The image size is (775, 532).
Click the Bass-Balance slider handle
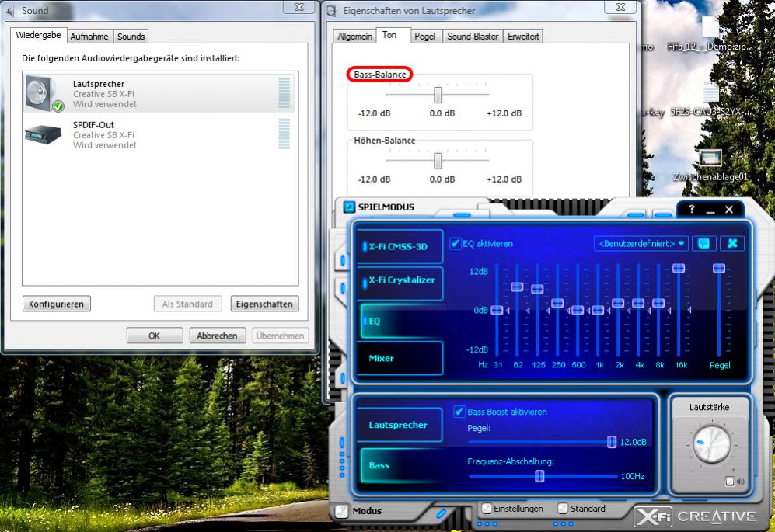(438, 95)
